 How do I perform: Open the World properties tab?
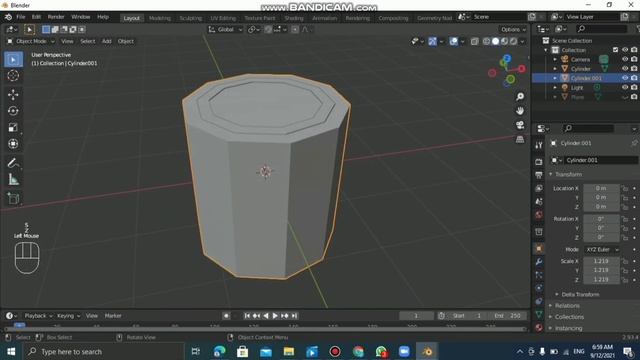pyautogui.click(x=539, y=215)
